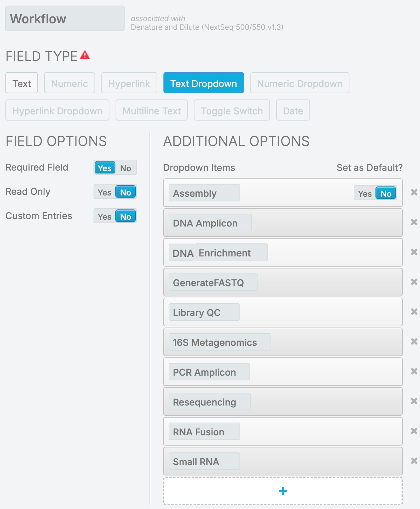This screenshot has width=420, height=509.
Task: Select the Text Dropdown field type
Action: [203, 83]
